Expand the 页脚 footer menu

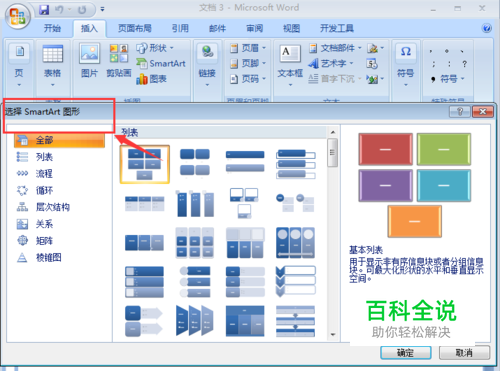(x=248, y=63)
